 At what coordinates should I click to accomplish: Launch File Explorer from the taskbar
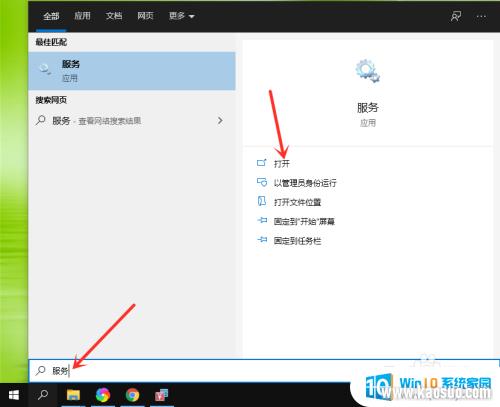73,395
